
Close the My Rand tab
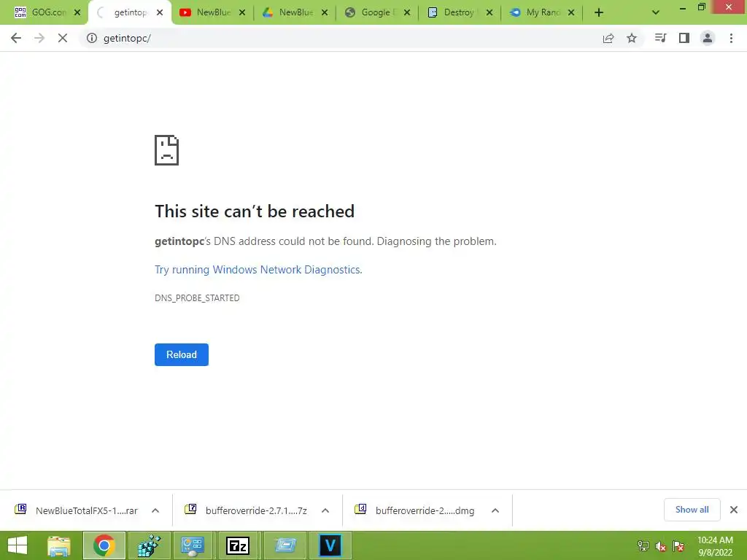[x=571, y=12]
